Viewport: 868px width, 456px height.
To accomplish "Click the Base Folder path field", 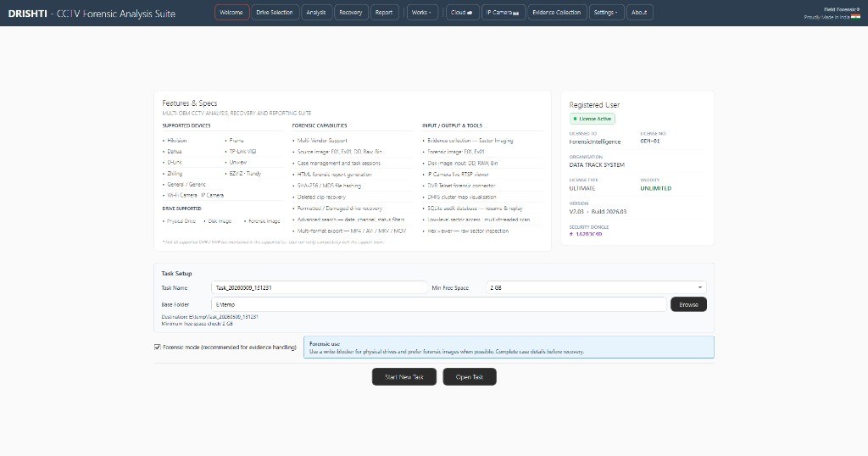I will (x=439, y=304).
